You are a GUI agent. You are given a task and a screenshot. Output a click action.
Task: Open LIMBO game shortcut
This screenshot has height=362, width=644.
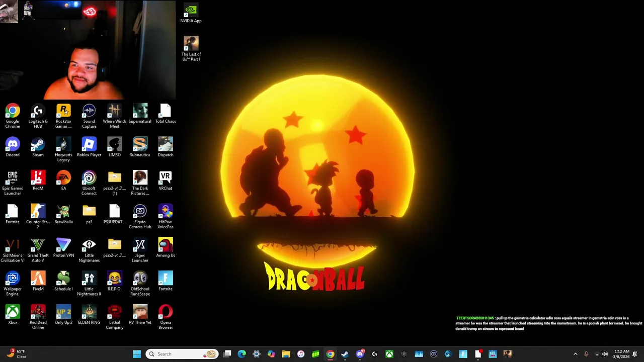[115, 147]
